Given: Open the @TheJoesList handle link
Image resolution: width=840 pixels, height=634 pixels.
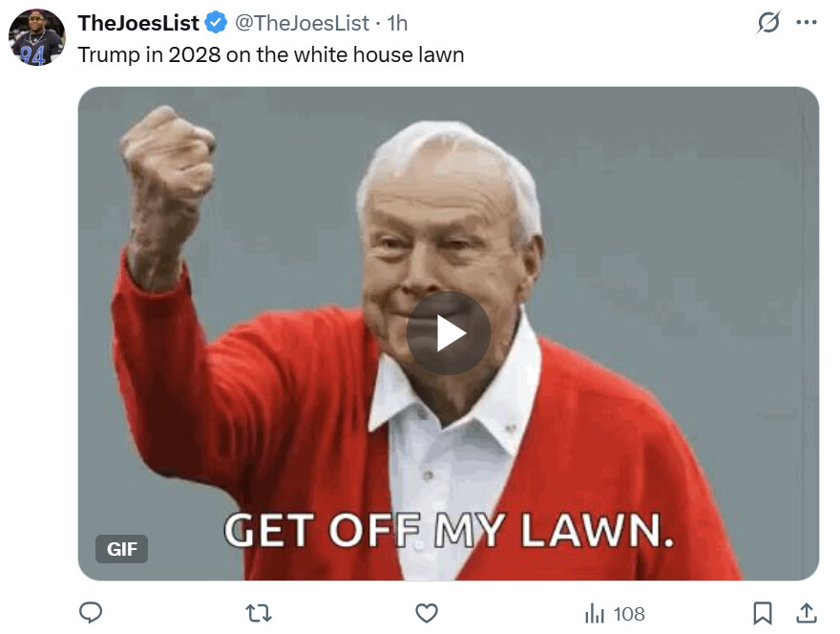Looking at the screenshot, I should coord(302,23).
